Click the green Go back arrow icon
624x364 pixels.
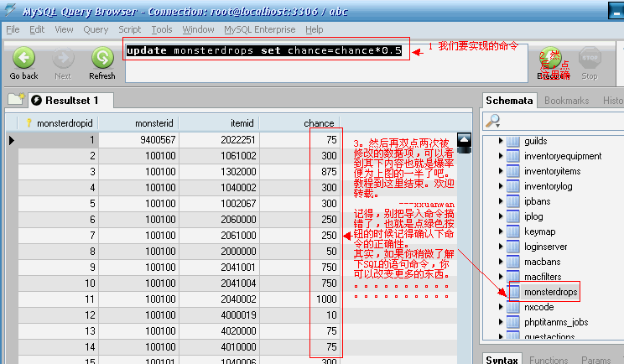(x=23, y=58)
